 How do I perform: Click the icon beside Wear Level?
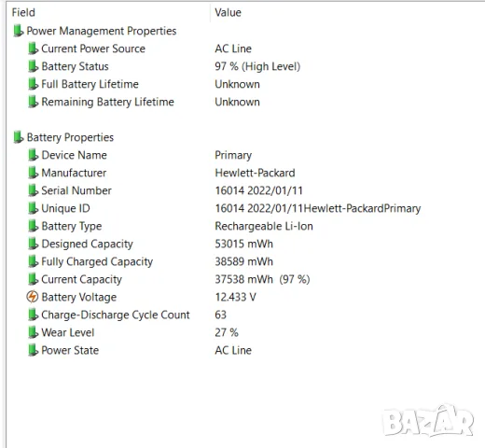tap(33, 332)
